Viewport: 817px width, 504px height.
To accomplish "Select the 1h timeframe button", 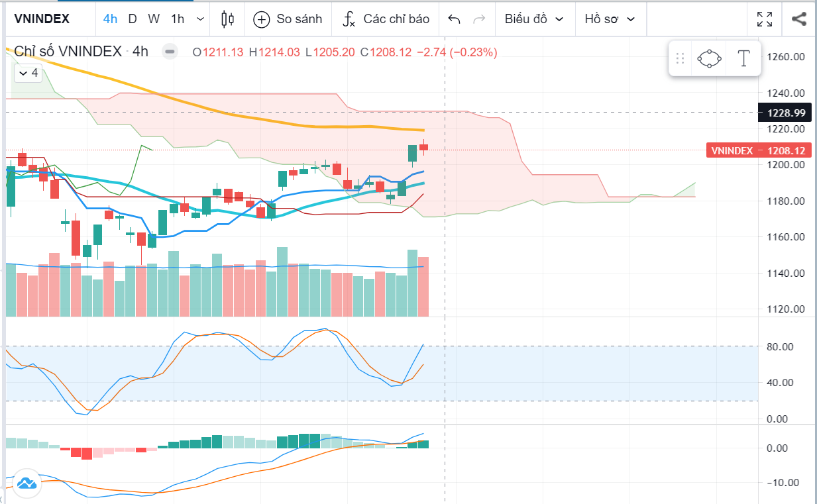I will (x=178, y=19).
